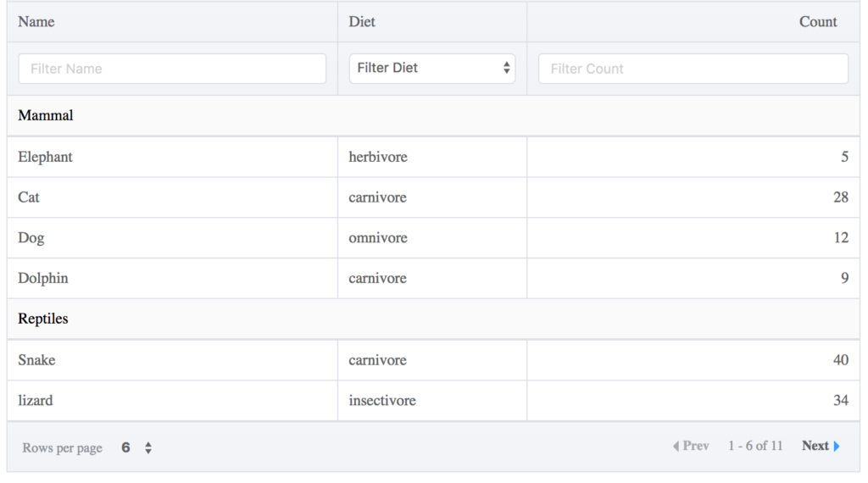The image size is (868, 483).
Task: Collapse the Reptiles group row
Action: point(43,319)
